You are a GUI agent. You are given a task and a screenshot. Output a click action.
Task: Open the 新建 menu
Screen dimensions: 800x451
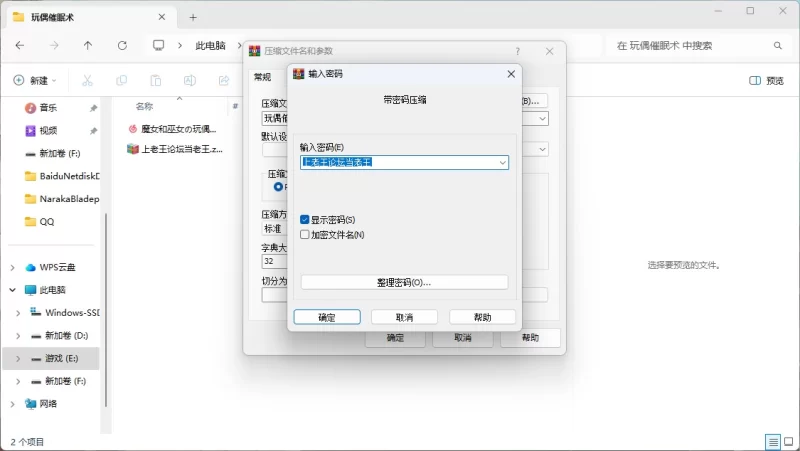click(35, 80)
